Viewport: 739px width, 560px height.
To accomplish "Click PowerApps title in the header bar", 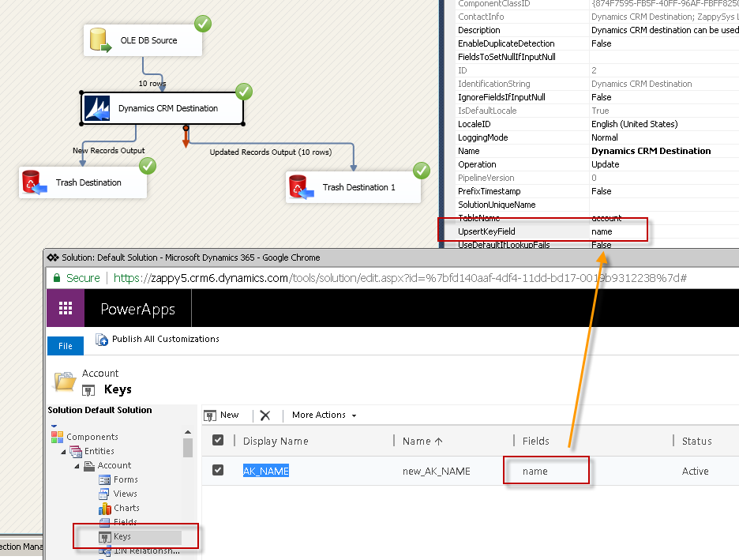I will pos(137,310).
